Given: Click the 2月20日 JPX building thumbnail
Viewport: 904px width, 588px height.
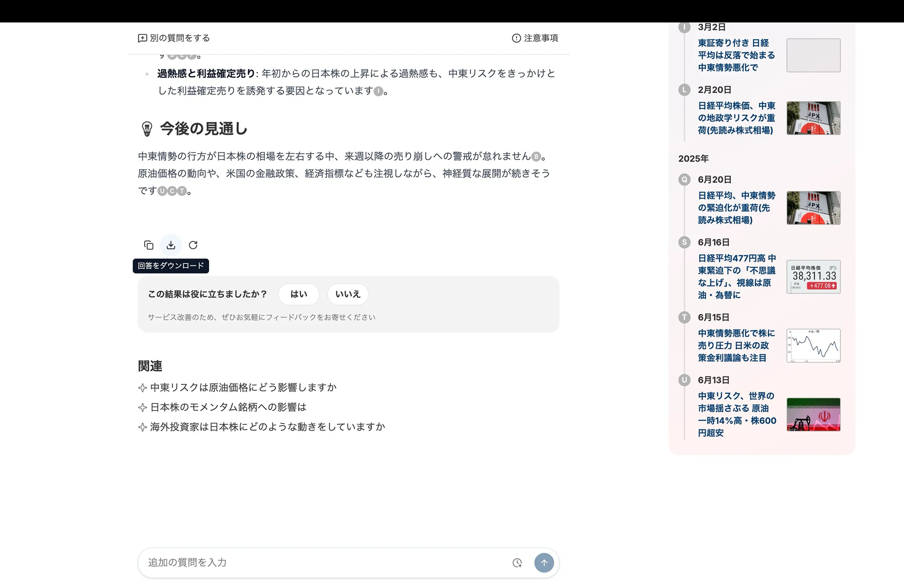Looking at the screenshot, I should tap(813, 118).
